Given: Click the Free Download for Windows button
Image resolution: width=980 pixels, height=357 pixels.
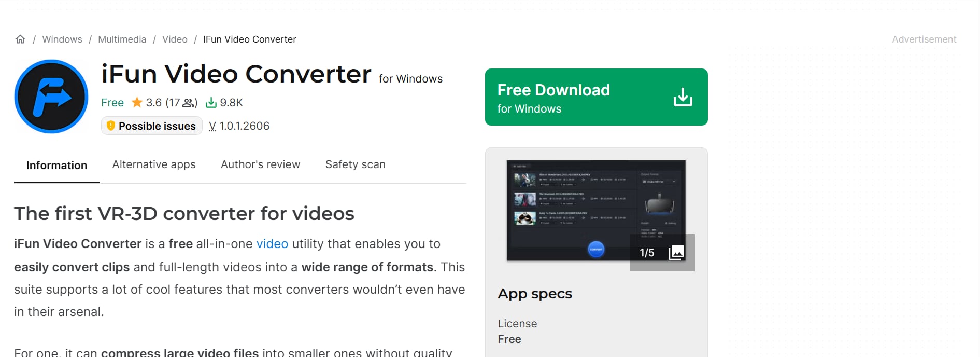Looking at the screenshot, I should coord(596,97).
